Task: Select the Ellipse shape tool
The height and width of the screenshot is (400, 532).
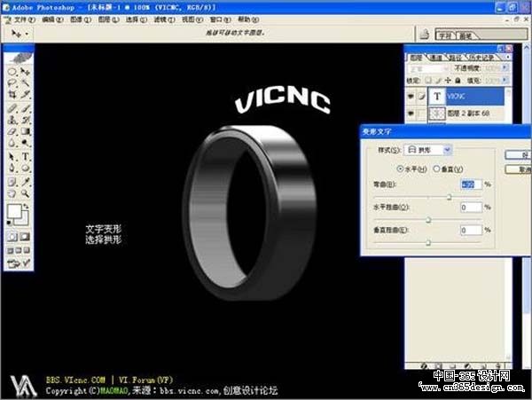Action: point(25,168)
